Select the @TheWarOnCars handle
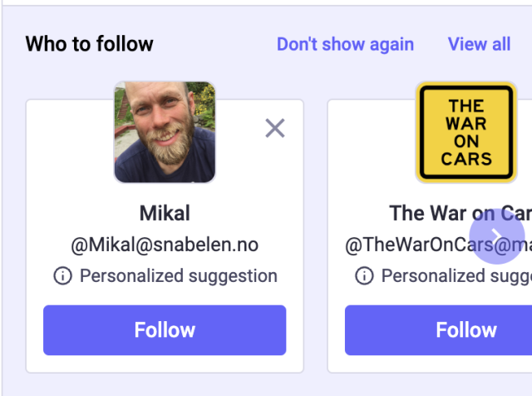Screen dimensions: 532x396 416,245
